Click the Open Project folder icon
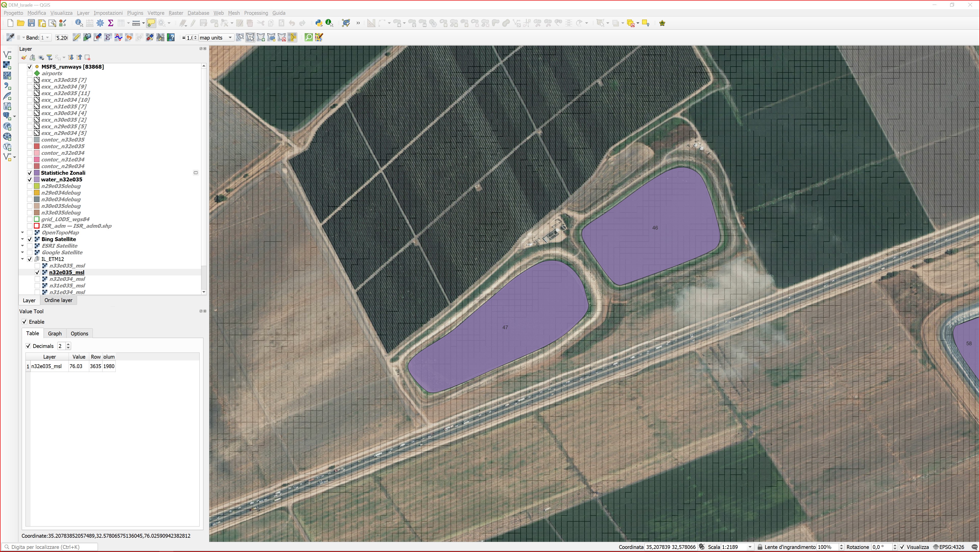This screenshot has height=552, width=980. pyautogui.click(x=21, y=23)
